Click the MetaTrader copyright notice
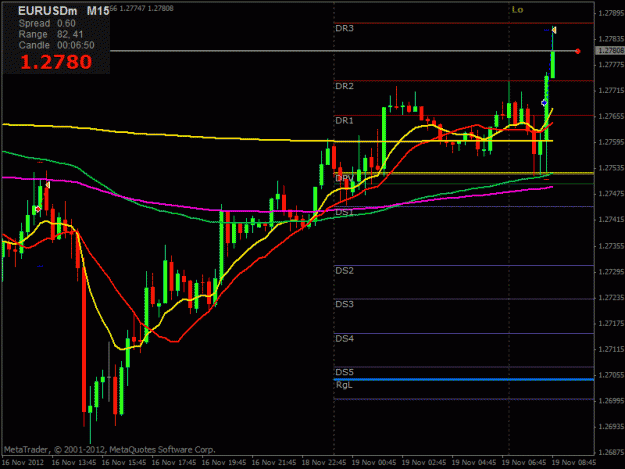Screen dimensions: 625x469 [110, 449]
